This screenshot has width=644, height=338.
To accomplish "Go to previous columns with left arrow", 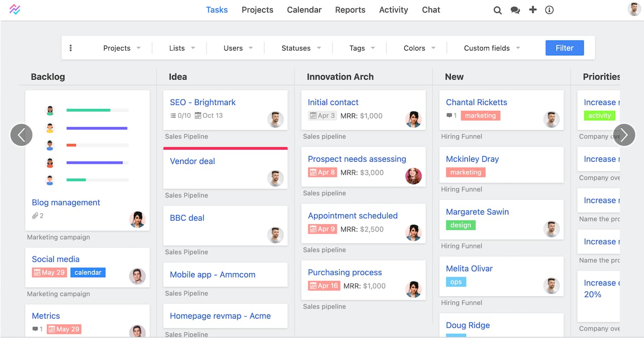I will [21, 135].
